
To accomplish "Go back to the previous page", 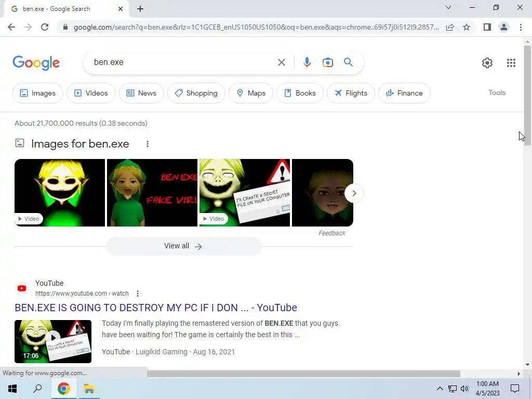I will 11,27.
